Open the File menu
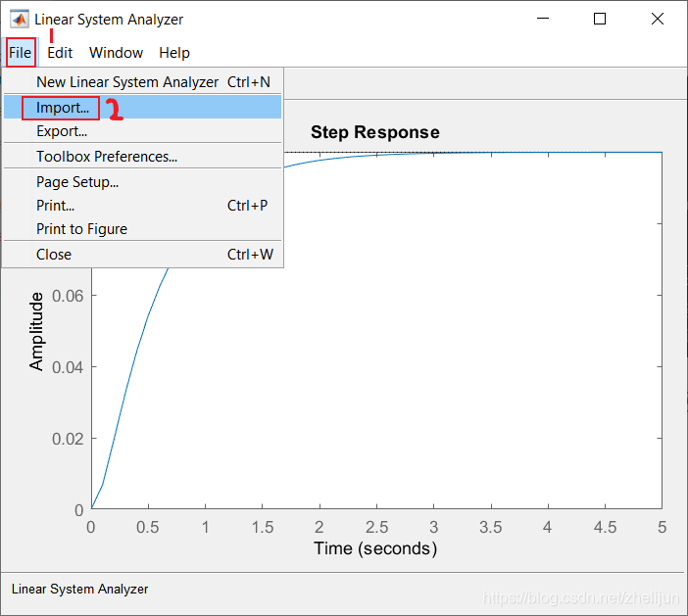Viewport: 688px width, 616px height. pyautogui.click(x=21, y=53)
